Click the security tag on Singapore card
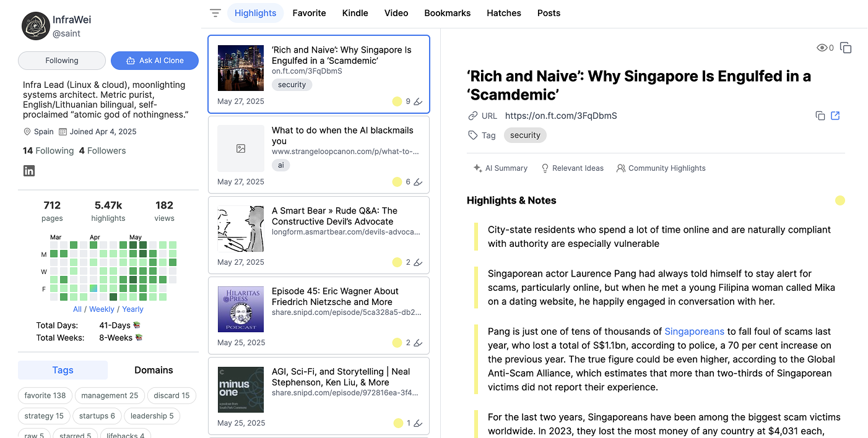 [x=292, y=85]
